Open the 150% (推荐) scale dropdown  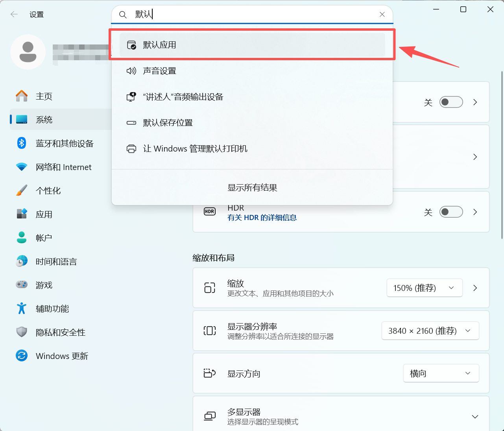(x=424, y=288)
